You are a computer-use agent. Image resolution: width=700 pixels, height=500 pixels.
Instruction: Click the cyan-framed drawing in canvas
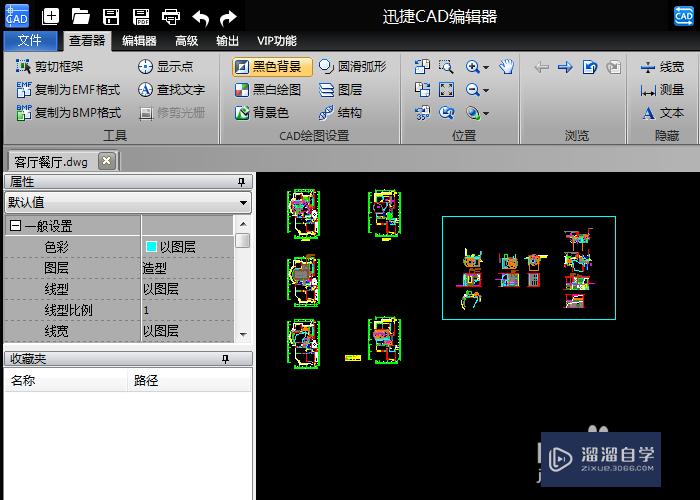point(529,268)
